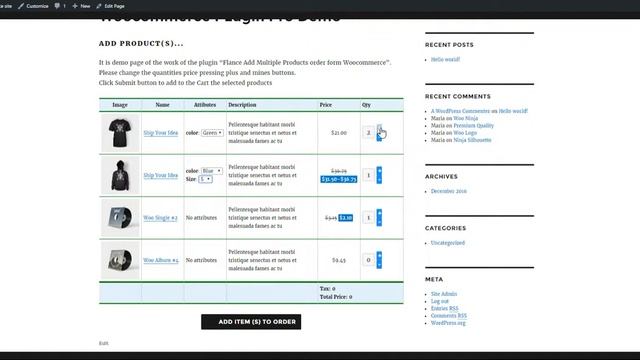The height and width of the screenshot is (360, 640).
Task: Open Premium Quality comment link
Action: pyautogui.click(x=473, y=126)
